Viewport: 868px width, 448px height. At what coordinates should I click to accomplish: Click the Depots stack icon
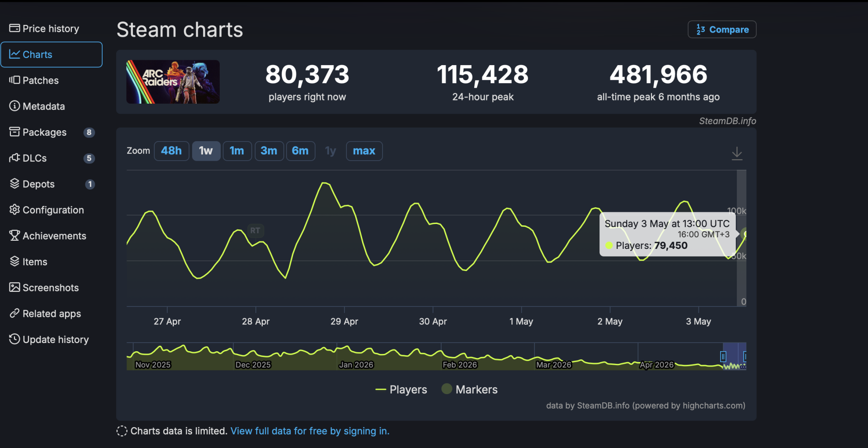pos(14,184)
